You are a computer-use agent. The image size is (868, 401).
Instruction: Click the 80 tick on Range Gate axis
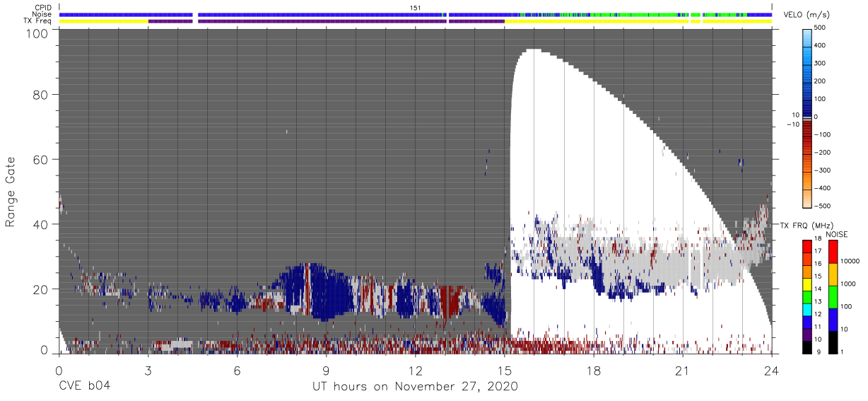coord(40,94)
